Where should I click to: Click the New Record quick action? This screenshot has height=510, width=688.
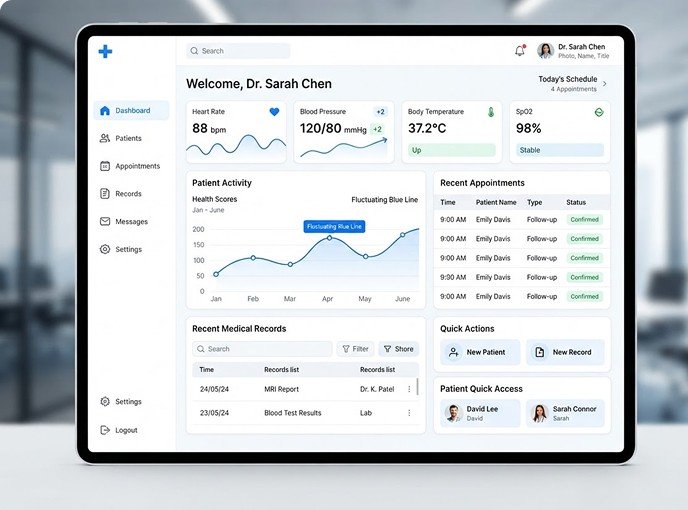click(565, 352)
